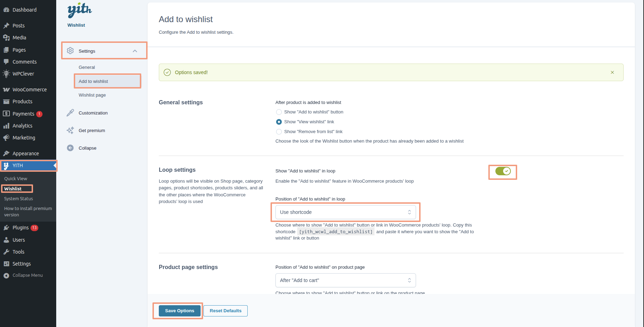Open the Use shortcode position dropdown
Viewport: 644px width, 327px height.
tap(345, 212)
